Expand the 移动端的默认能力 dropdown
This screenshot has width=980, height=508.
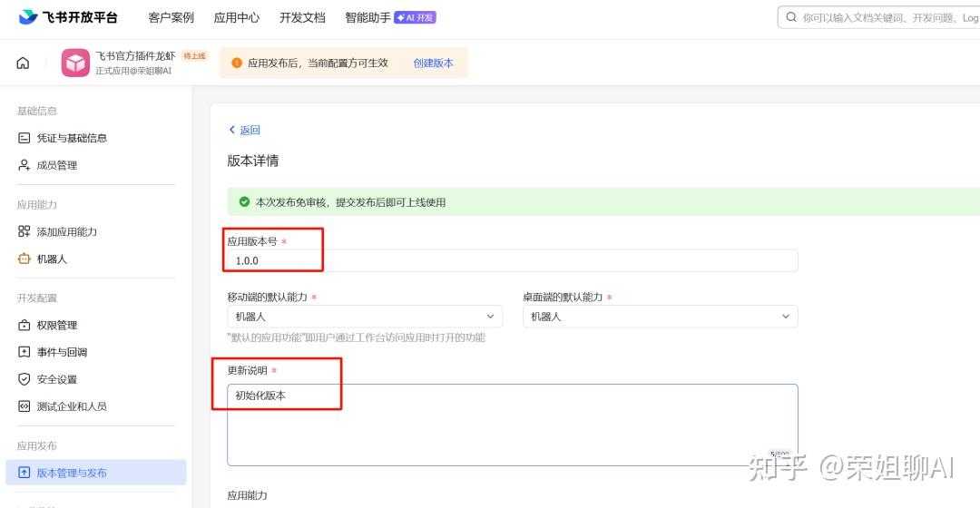364,317
